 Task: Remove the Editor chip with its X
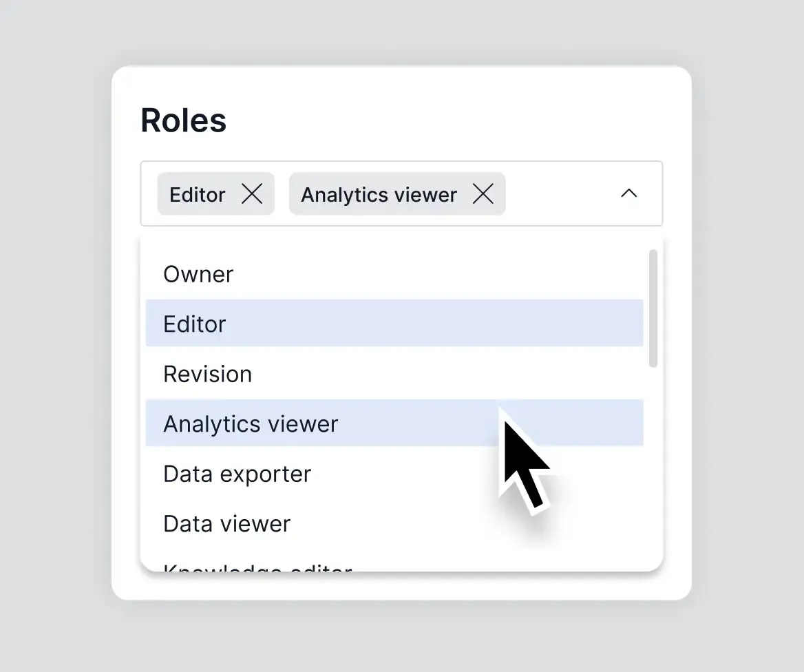coord(252,195)
